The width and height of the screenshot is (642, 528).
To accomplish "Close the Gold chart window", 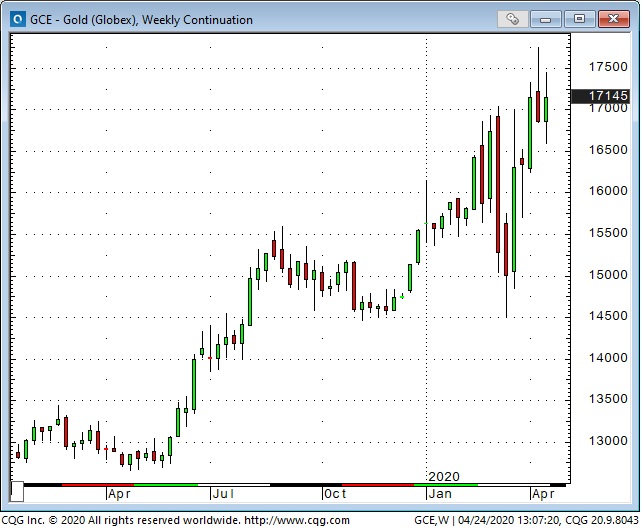I will click(613, 19).
